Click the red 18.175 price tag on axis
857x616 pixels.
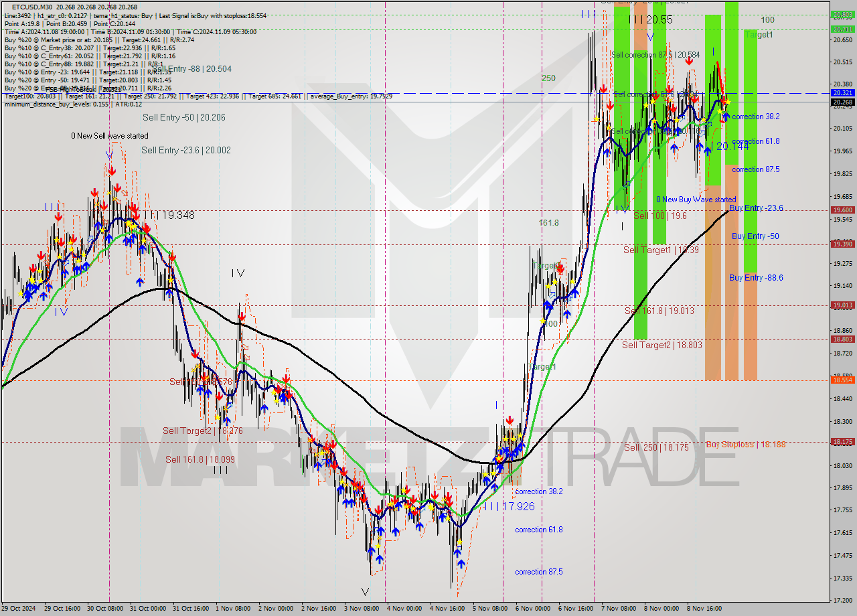coord(842,442)
